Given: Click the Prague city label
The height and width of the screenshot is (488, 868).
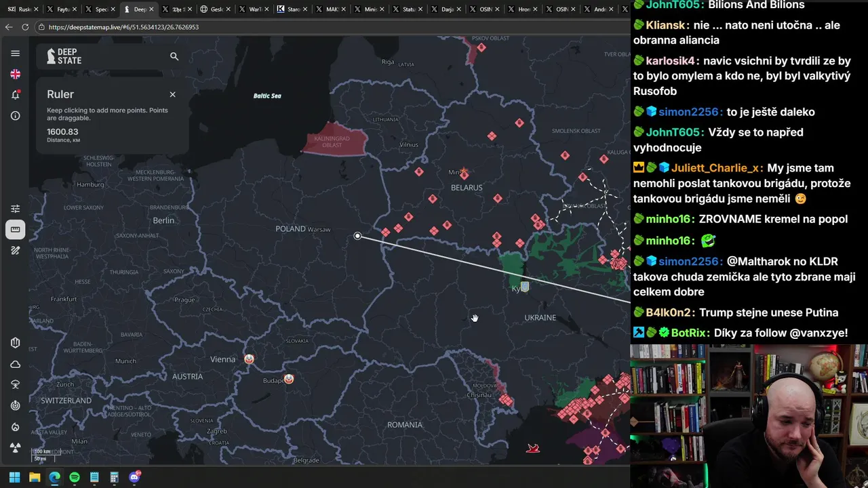Looking at the screenshot, I should 184,300.
